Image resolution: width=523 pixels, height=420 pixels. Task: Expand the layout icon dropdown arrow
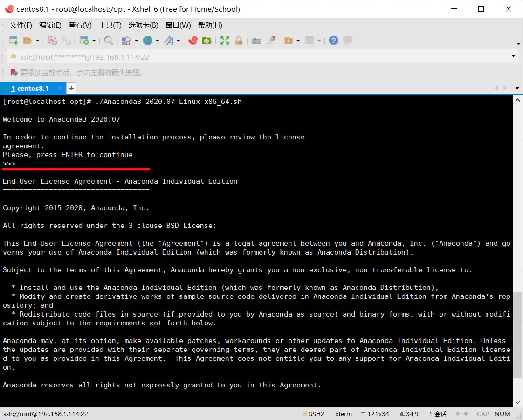(319, 41)
